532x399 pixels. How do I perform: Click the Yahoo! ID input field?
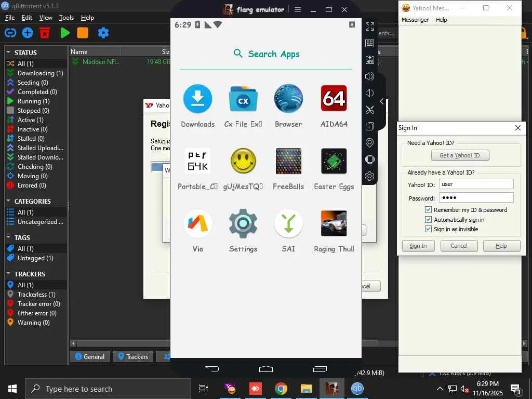click(476, 184)
